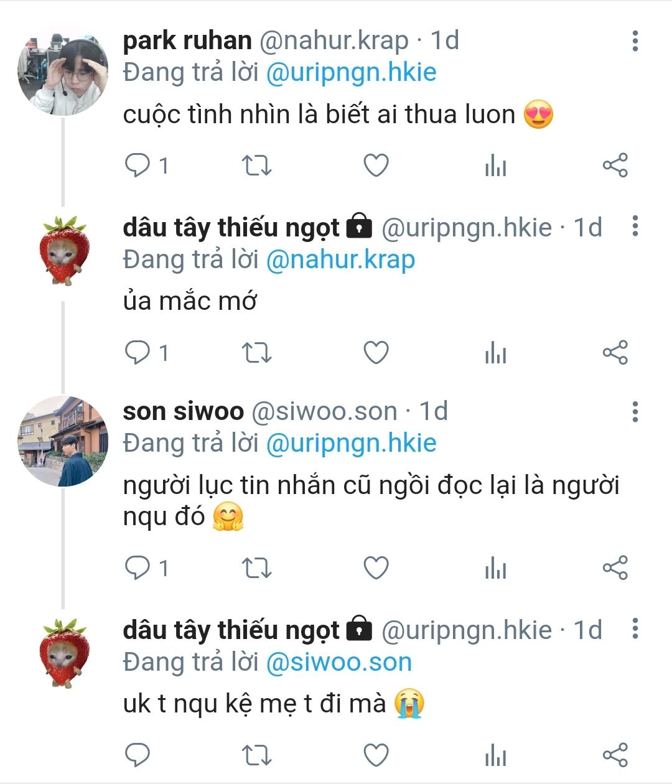Retweet the 'ủa mắc mớ' reply
The image size is (672, 784).
click(256, 353)
